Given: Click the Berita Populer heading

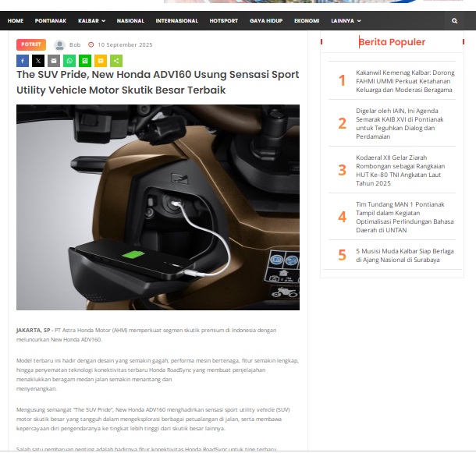Looking at the screenshot, I should (392, 42).
